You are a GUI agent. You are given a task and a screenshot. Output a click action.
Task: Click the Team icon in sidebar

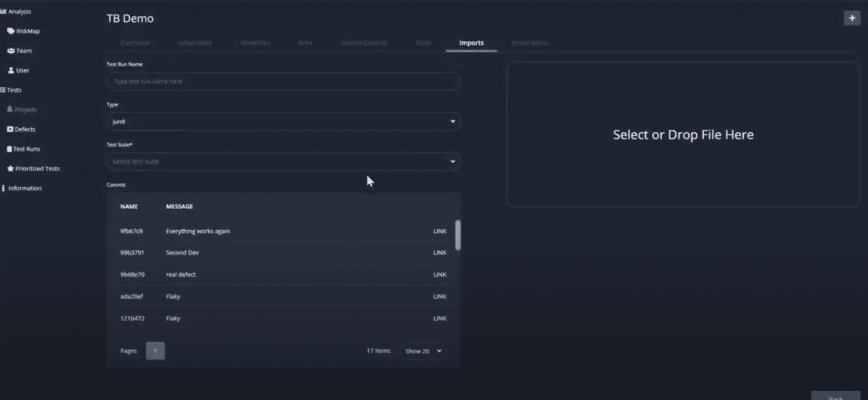point(10,51)
